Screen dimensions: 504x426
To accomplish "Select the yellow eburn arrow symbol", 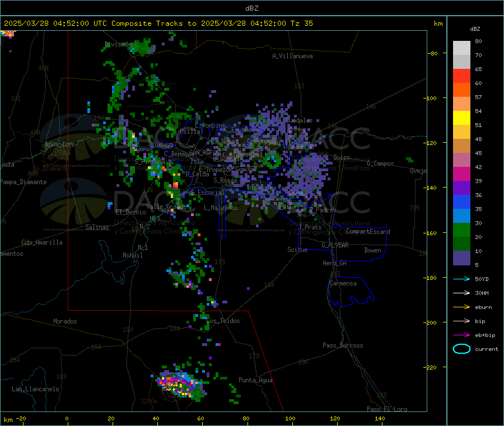I will 461,307.
